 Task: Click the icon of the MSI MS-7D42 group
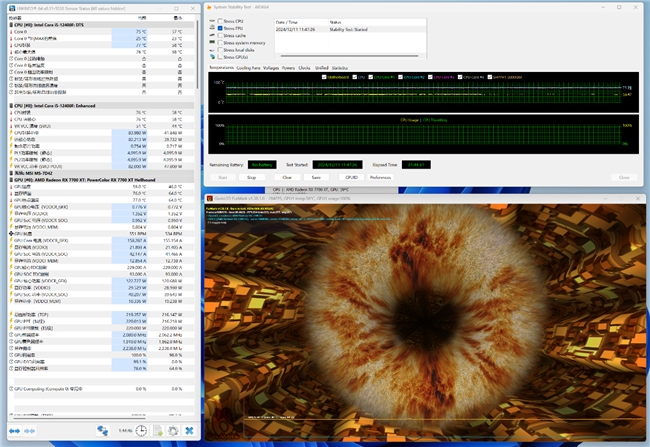coord(11,173)
